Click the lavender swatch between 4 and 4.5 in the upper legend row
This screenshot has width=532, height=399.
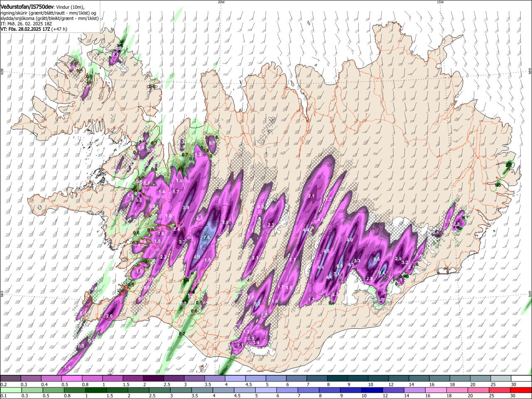click(x=235, y=379)
